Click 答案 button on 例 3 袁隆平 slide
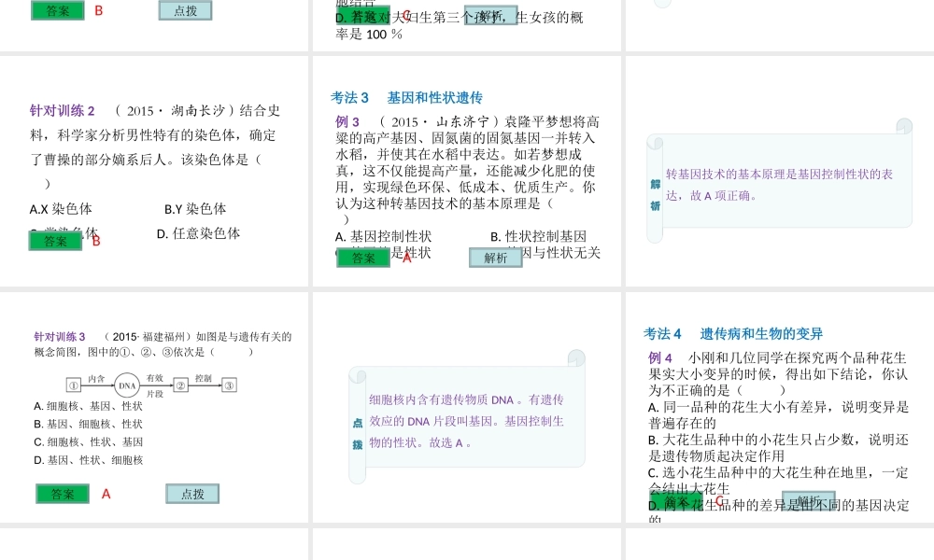 363,258
